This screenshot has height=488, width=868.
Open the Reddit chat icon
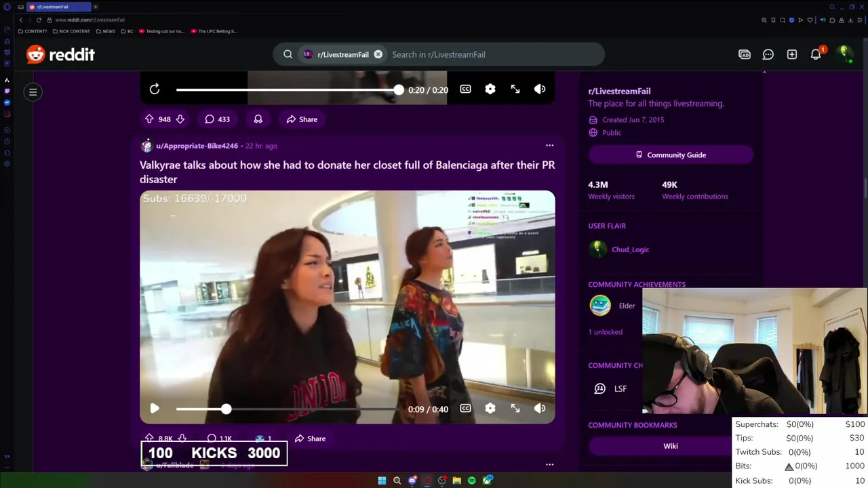point(768,54)
